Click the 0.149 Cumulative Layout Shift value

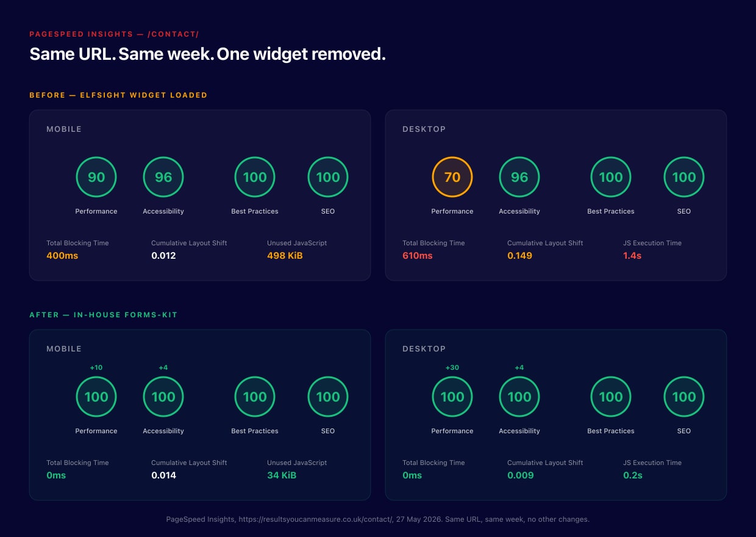pos(519,256)
